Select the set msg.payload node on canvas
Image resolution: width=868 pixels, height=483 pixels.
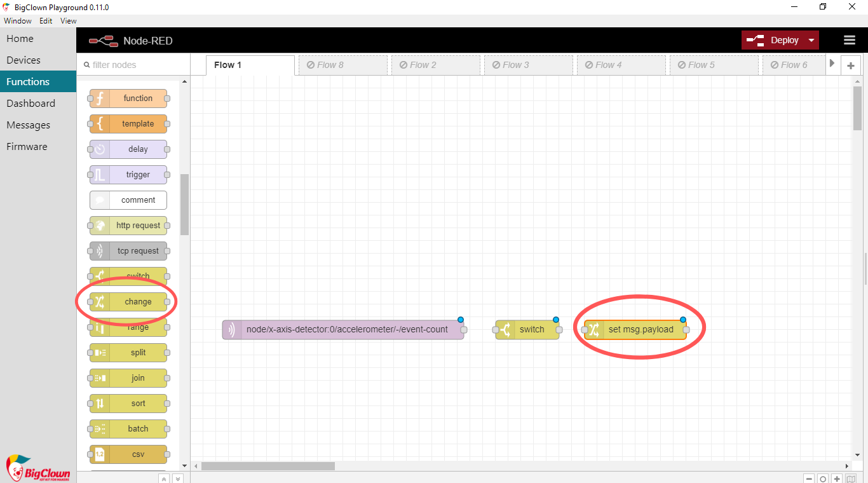pyautogui.click(x=635, y=330)
